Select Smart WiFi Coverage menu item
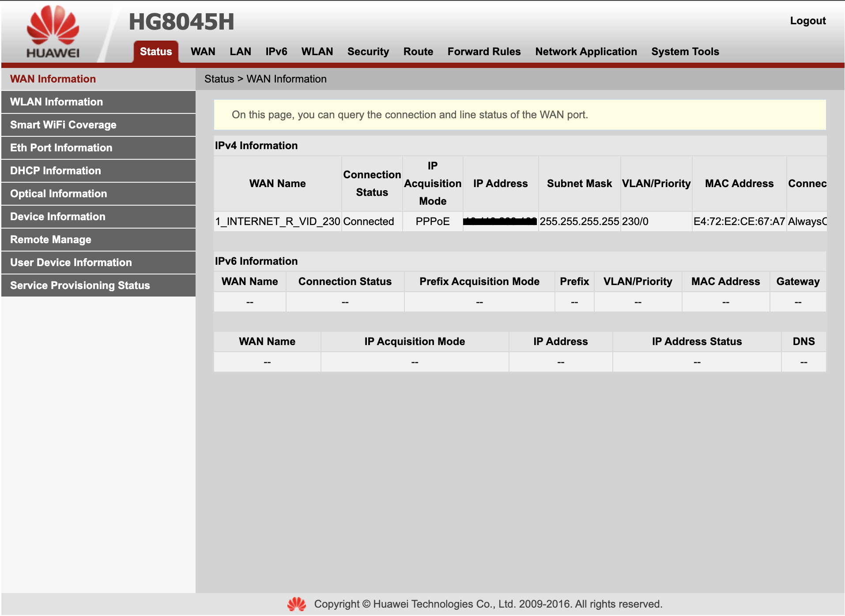845x616 pixels. click(63, 125)
